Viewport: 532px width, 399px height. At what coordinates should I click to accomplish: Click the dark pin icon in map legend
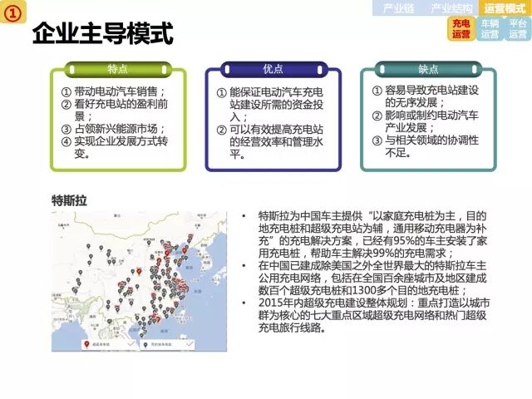tap(145, 345)
